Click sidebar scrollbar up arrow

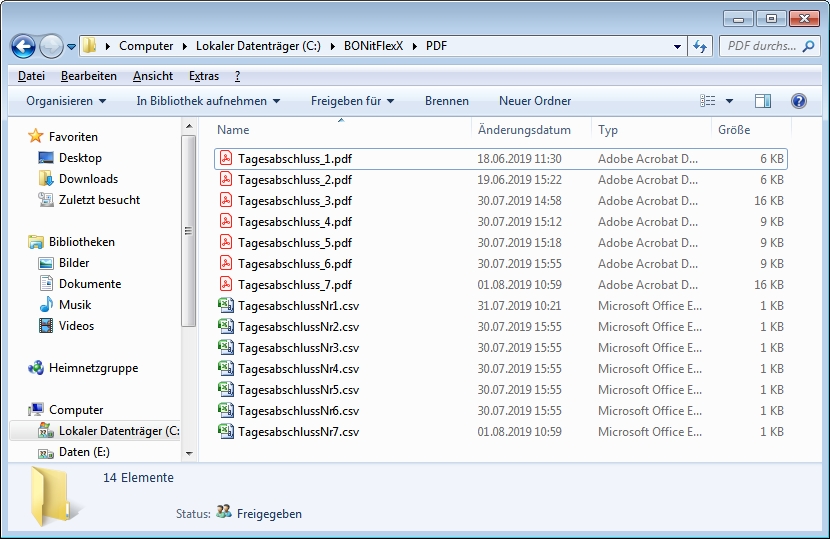click(189, 127)
